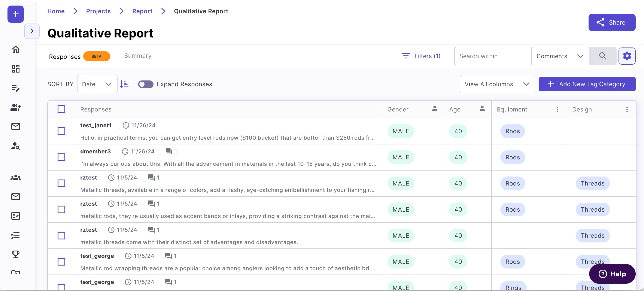Click the comments icon on the dmember3 row
Image resolution: width=644 pixels, height=291 pixels.
169,151
